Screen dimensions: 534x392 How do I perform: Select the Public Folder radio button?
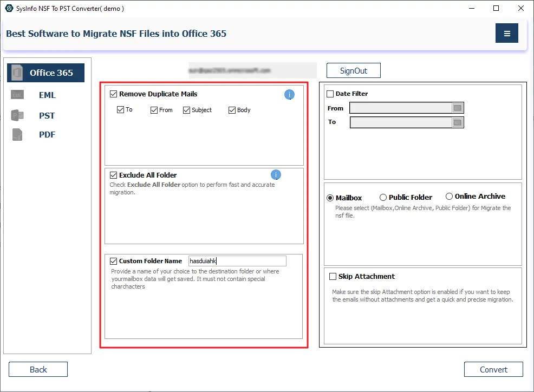click(x=383, y=198)
